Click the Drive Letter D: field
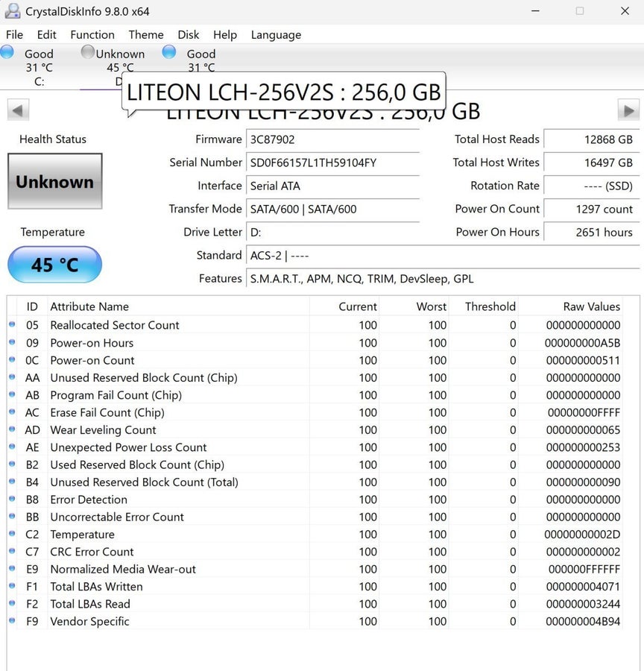 [x=332, y=232]
